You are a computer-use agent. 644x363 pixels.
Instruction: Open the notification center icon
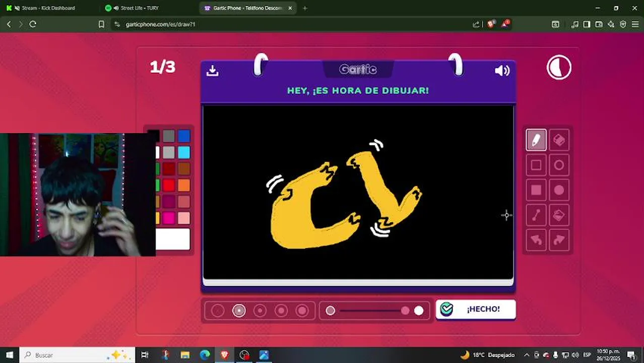pos(630,355)
